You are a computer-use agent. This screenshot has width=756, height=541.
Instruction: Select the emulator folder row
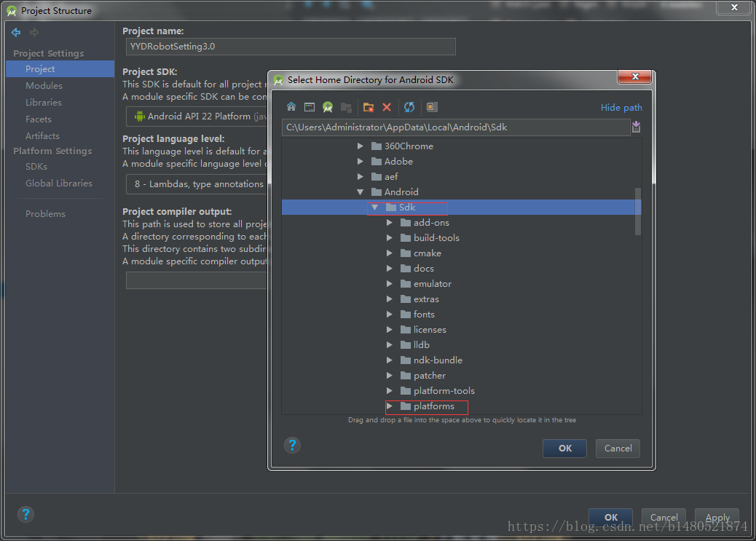(462, 283)
